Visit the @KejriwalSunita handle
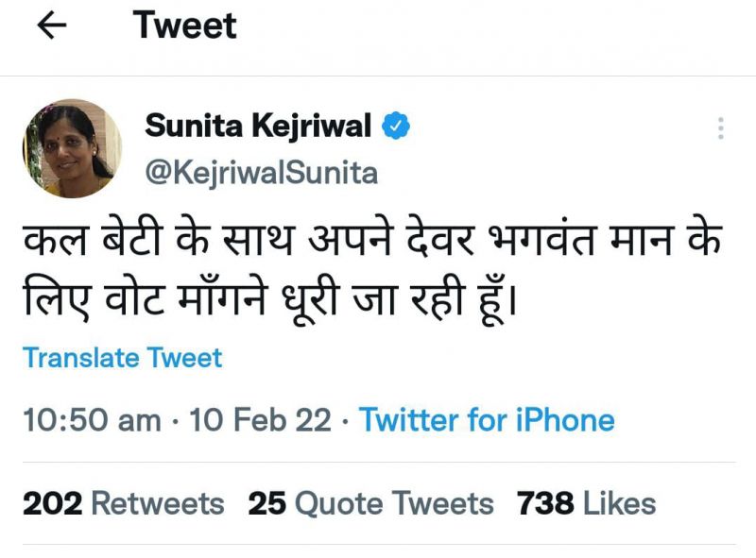Image resolution: width=756 pixels, height=558 pixels. (x=261, y=173)
